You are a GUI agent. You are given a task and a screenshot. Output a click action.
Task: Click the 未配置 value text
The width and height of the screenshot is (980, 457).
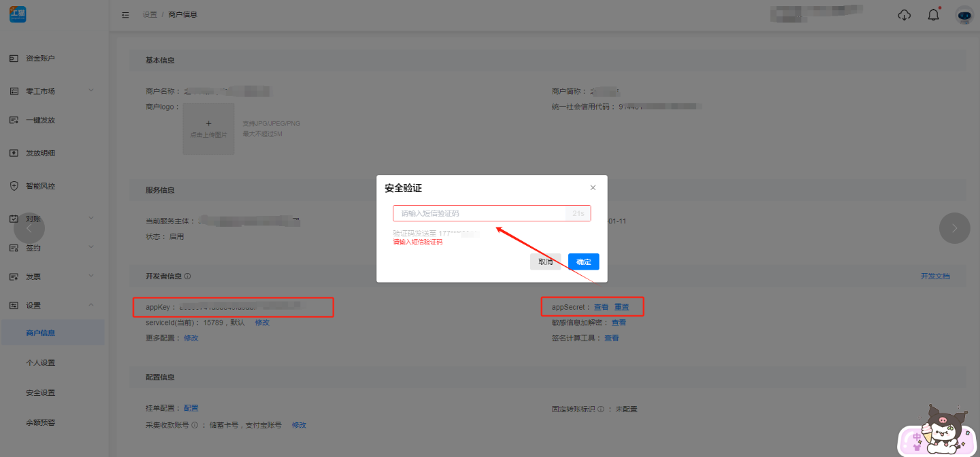pos(626,409)
